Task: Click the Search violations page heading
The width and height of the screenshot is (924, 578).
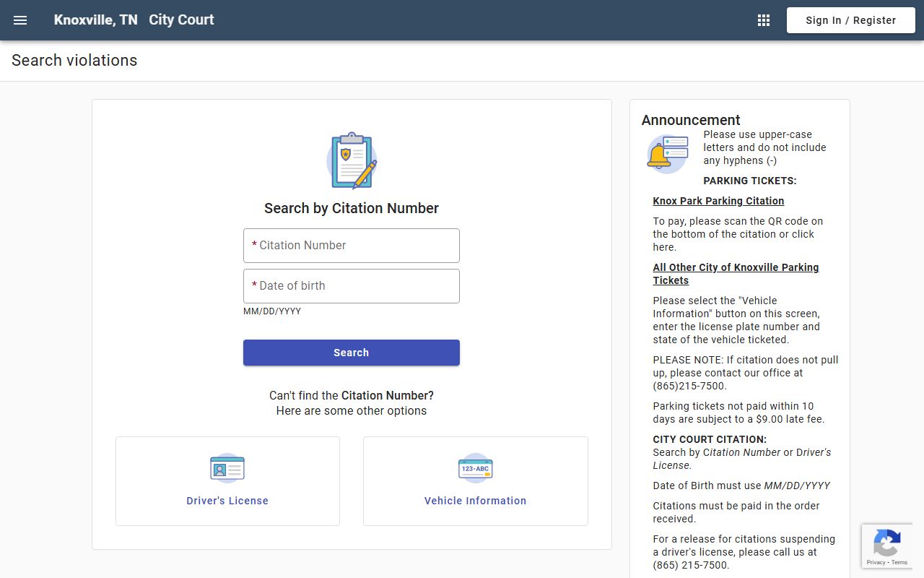Action: click(x=74, y=61)
